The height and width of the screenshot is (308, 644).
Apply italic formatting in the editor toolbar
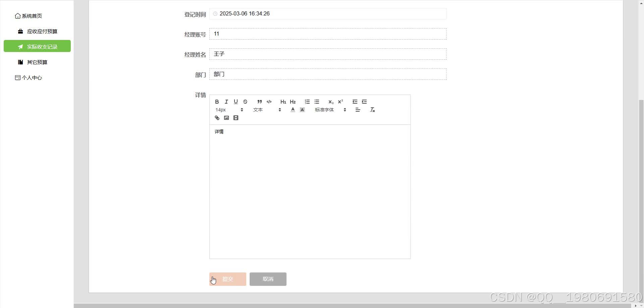(226, 102)
